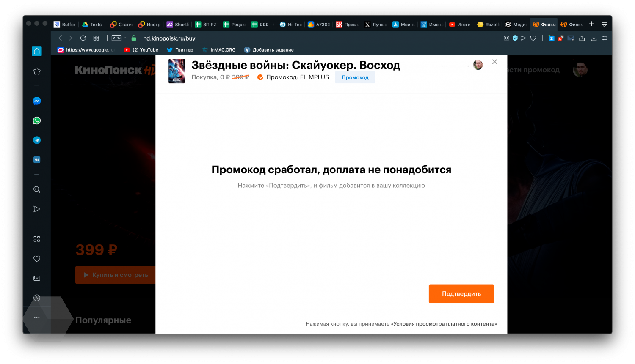Open Facebook Messenger in the sidebar

click(x=37, y=101)
